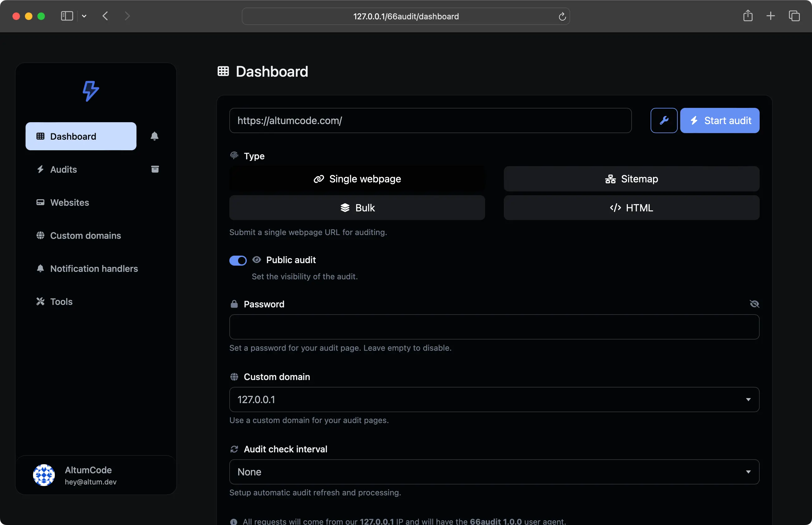Open the Custom domain dropdown
This screenshot has width=812, height=525.
tap(494, 399)
